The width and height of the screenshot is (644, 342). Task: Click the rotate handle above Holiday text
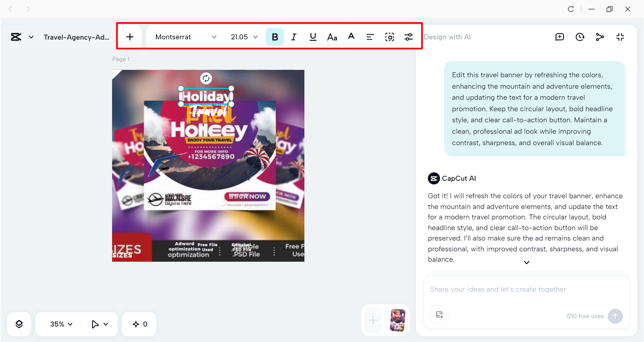coord(206,78)
